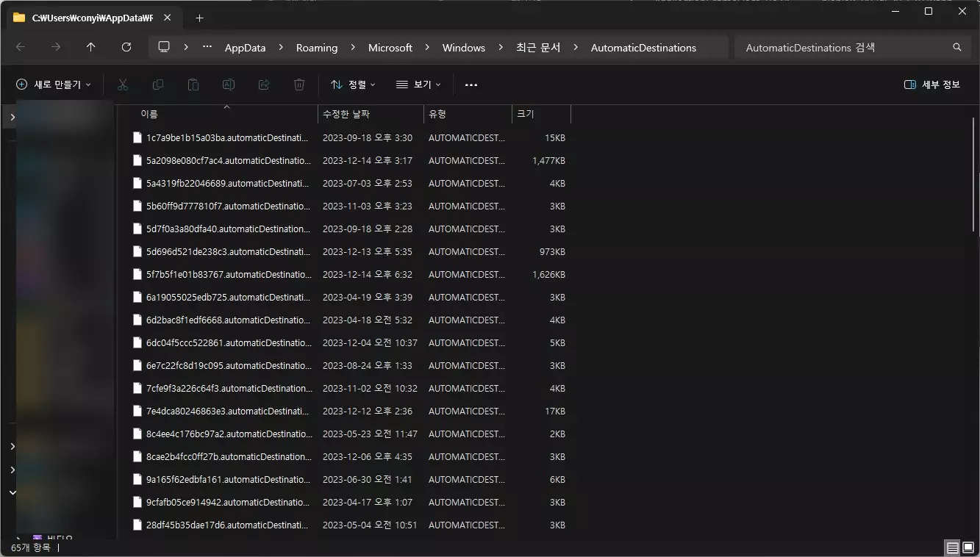
Task: Open the 정렬 sort dropdown
Action: (x=354, y=85)
